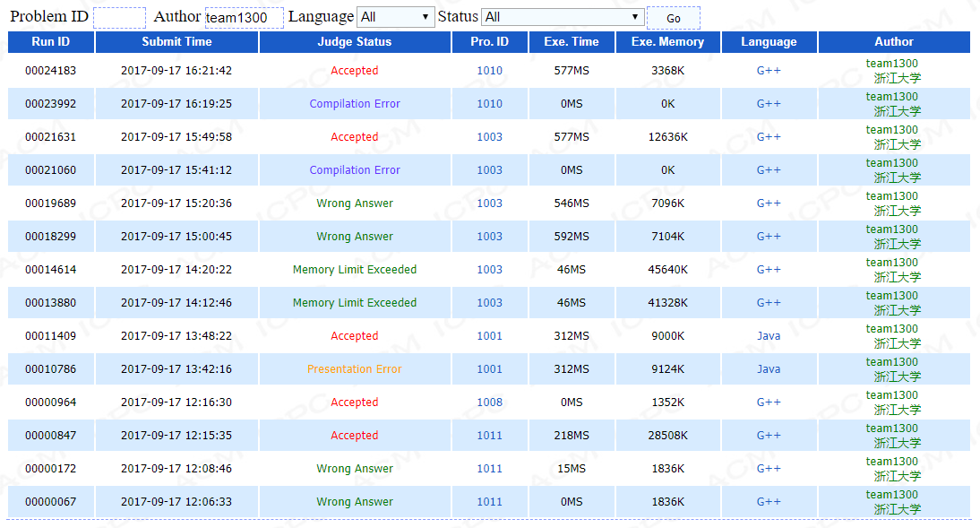The image size is (980, 528).
Task: Open problem 1008 link in run 00000964
Action: 489,402
